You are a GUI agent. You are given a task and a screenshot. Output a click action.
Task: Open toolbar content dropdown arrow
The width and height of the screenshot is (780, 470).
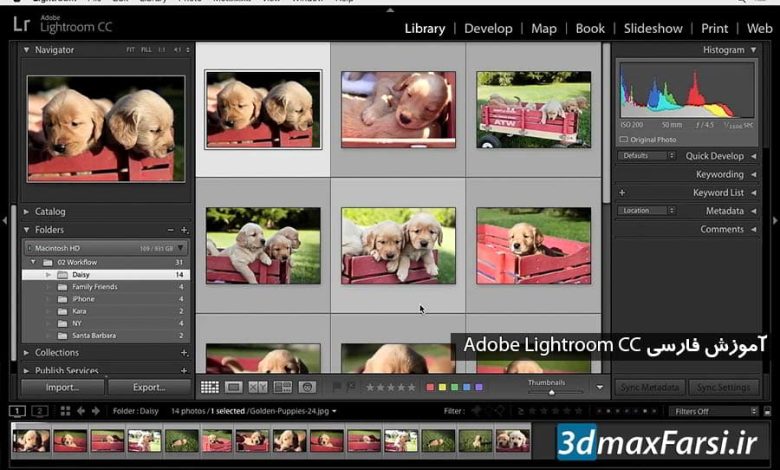pos(599,387)
